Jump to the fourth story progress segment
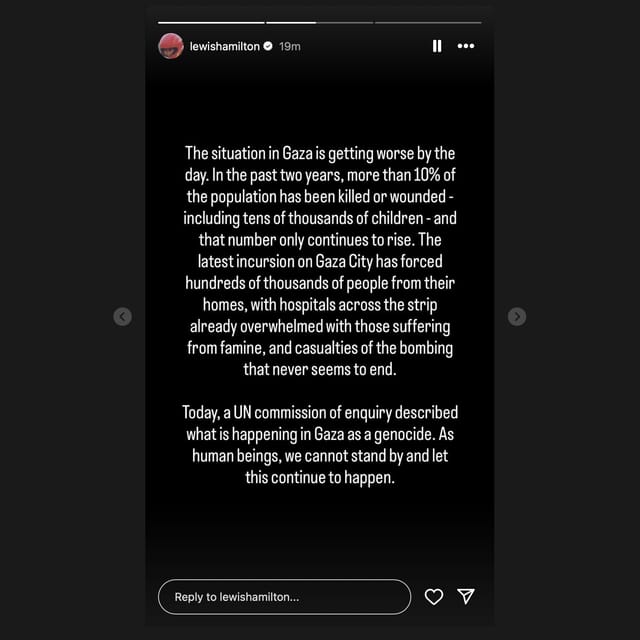The width and height of the screenshot is (640, 640). pos(428,23)
